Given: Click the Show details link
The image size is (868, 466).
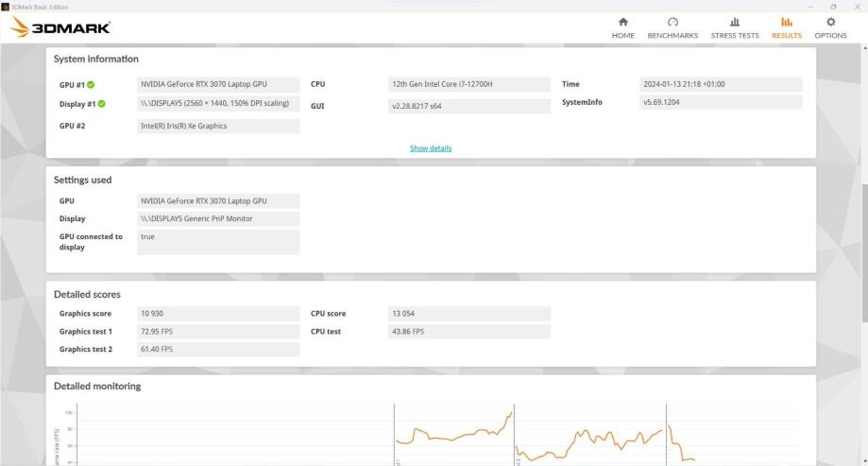Looking at the screenshot, I should [431, 148].
